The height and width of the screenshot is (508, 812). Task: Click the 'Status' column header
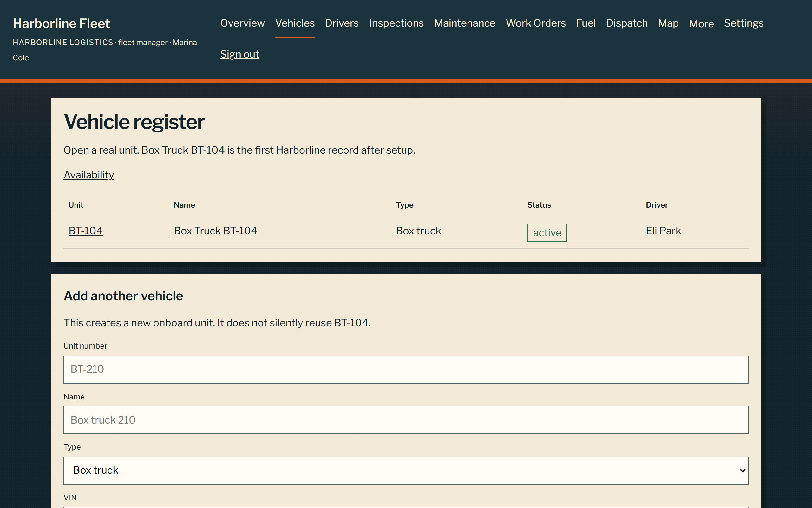pos(539,205)
